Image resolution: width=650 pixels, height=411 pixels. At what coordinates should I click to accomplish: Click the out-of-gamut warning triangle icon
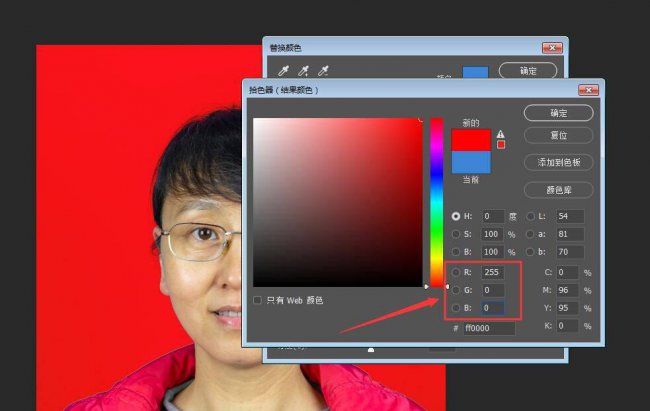(501, 134)
